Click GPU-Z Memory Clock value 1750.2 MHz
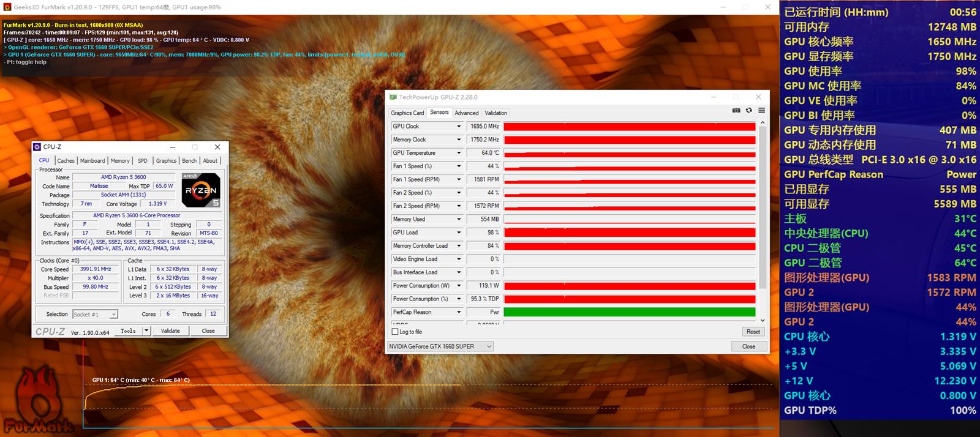 (x=484, y=140)
